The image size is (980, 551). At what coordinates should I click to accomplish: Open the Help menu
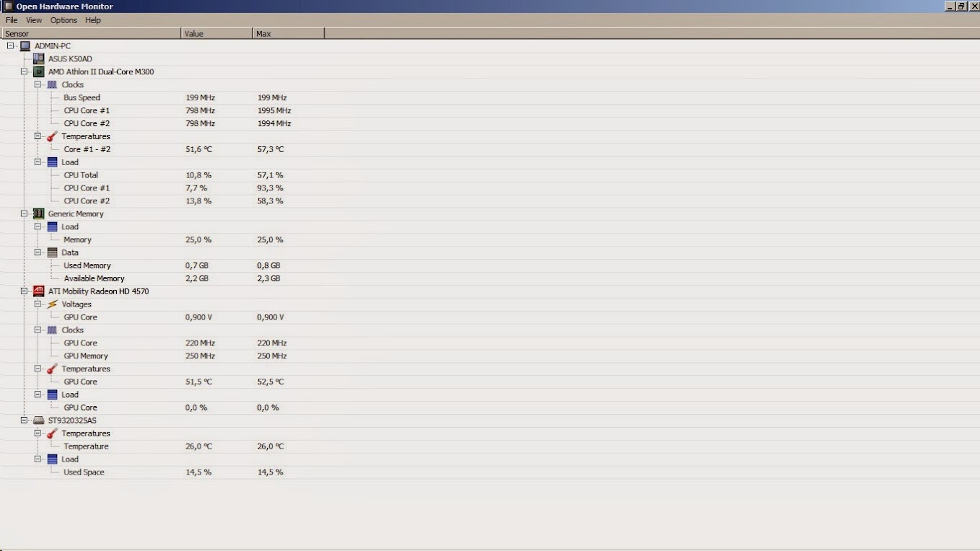[93, 20]
